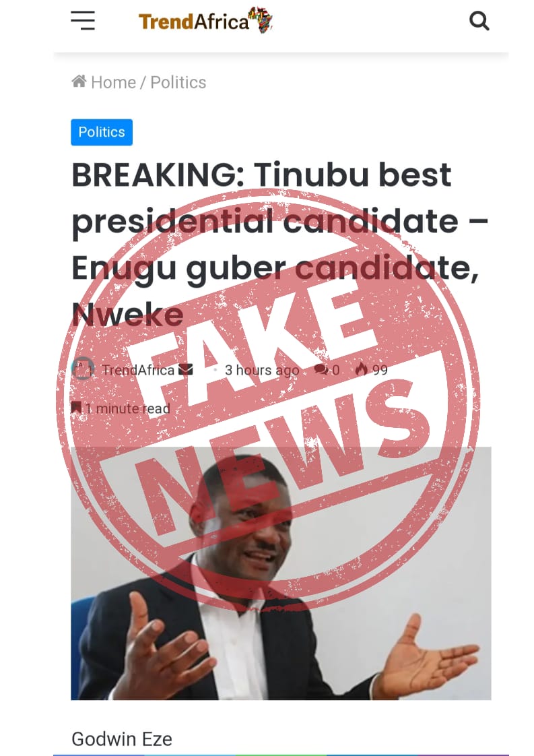Screen dimensions: 534x756
Task: Click the flame views icon
Action: [361, 369]
